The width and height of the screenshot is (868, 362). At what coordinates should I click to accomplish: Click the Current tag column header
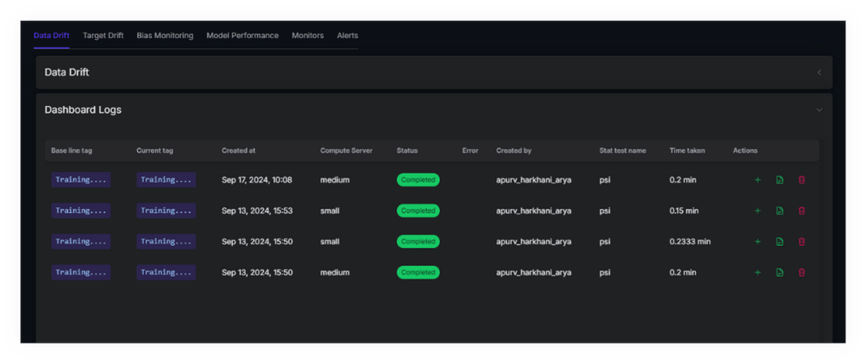[154, 150]
